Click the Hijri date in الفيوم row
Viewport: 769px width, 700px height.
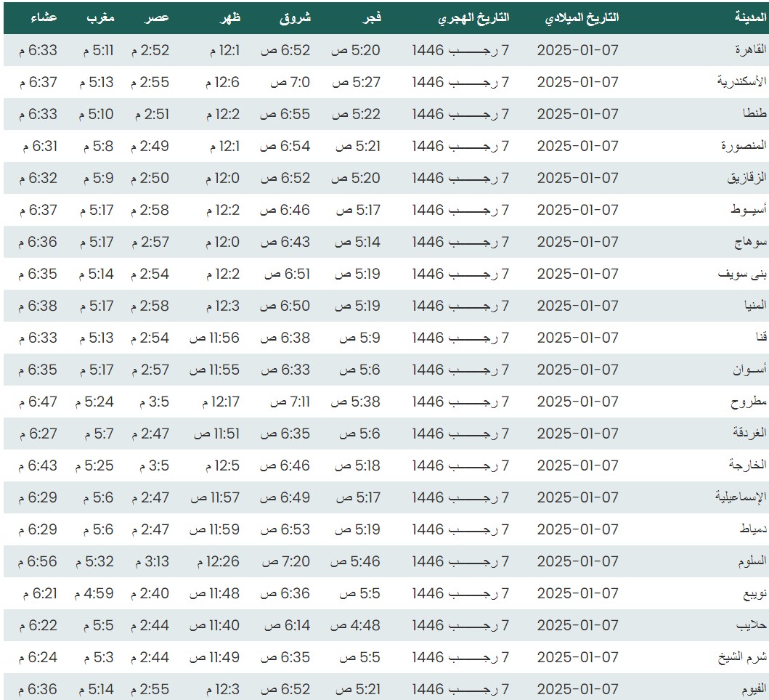coord(460,688)
